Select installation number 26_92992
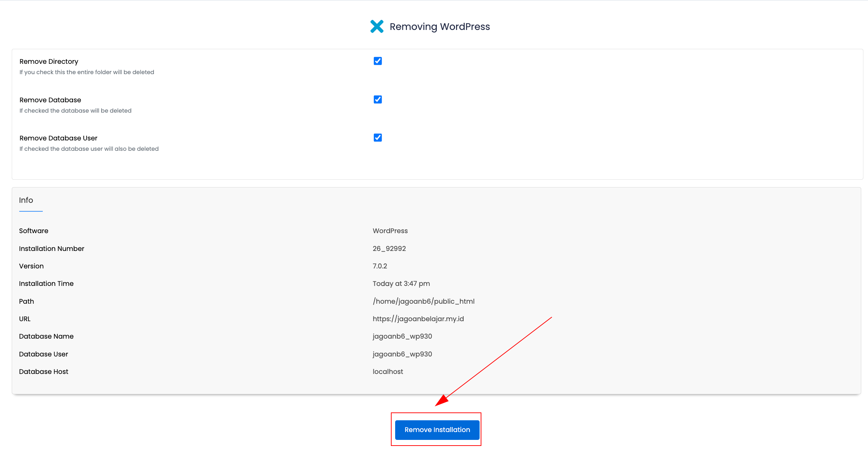Screen dimensions: 868x452 (389, 249)
